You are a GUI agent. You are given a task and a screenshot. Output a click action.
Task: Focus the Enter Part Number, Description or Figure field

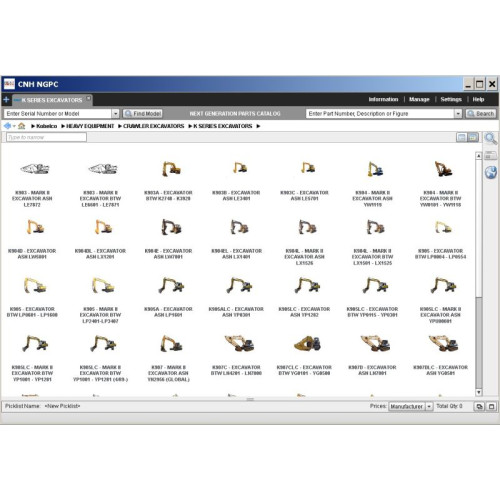380,114
